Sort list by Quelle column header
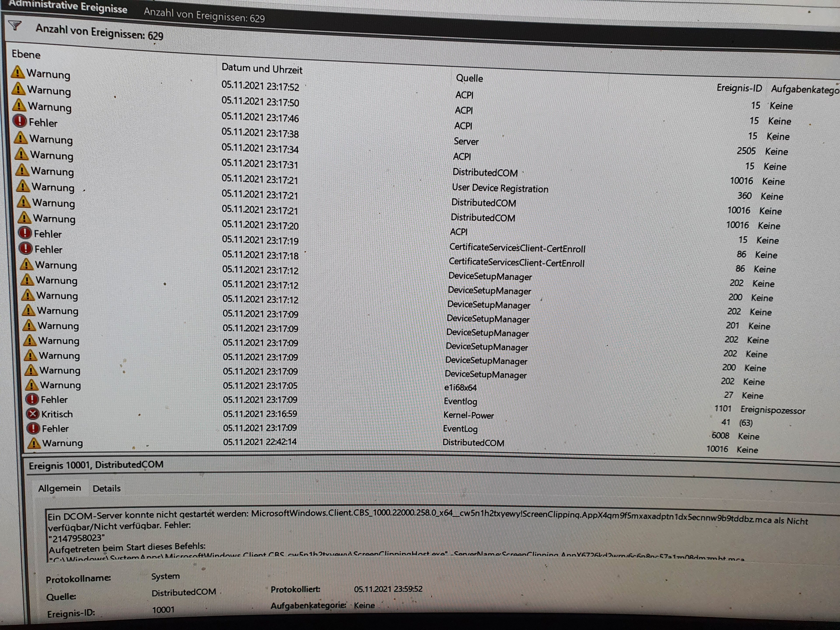840x630 pixels. pos(469,78)
